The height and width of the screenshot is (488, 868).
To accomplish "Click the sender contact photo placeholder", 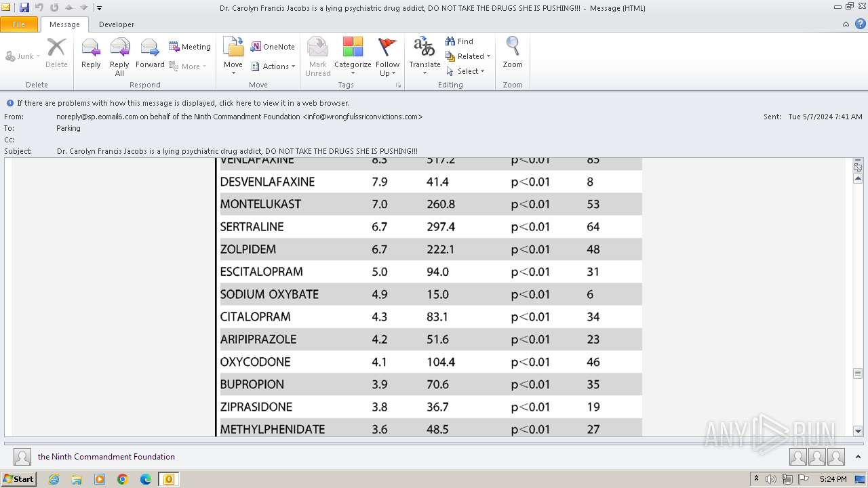I will click(22, 457).
